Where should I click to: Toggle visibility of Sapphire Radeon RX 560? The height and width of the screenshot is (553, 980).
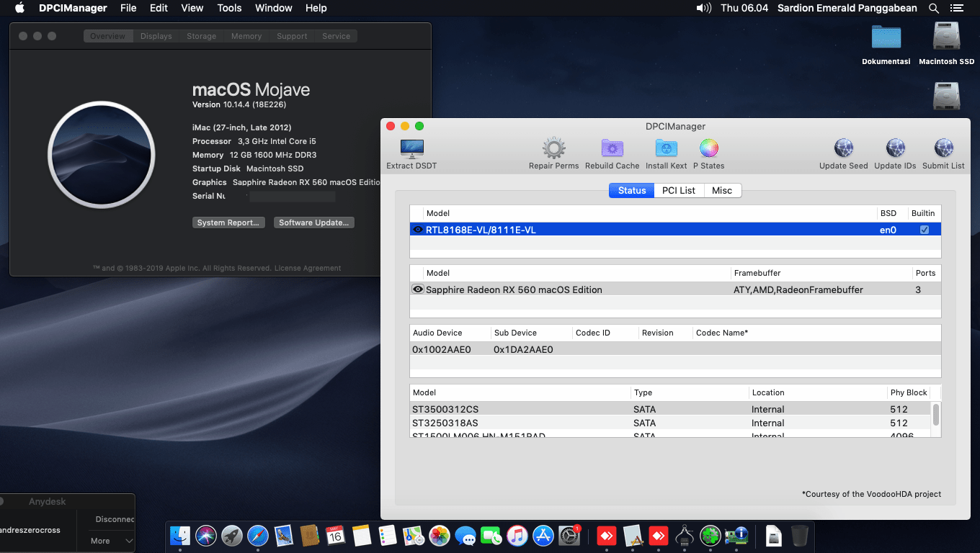coord(417,289)
